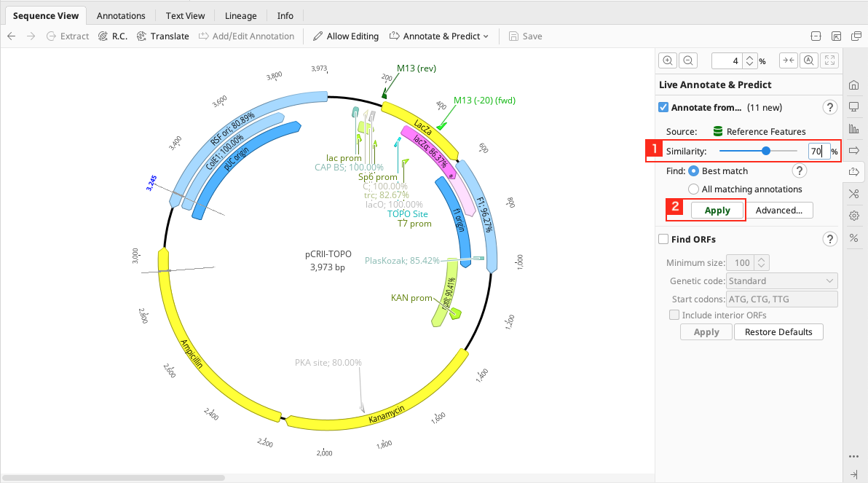Uncheck the Annotate from checkbox
868x483 pixels.
663,107
